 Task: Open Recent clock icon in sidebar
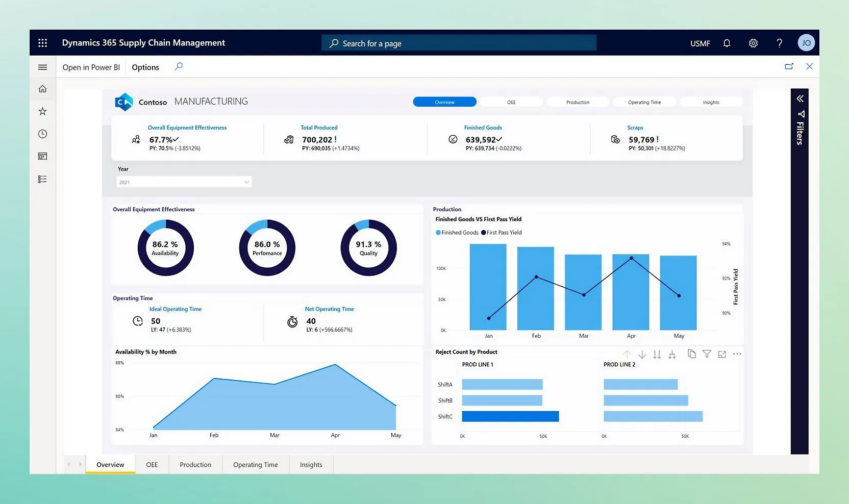click(43, 134)
